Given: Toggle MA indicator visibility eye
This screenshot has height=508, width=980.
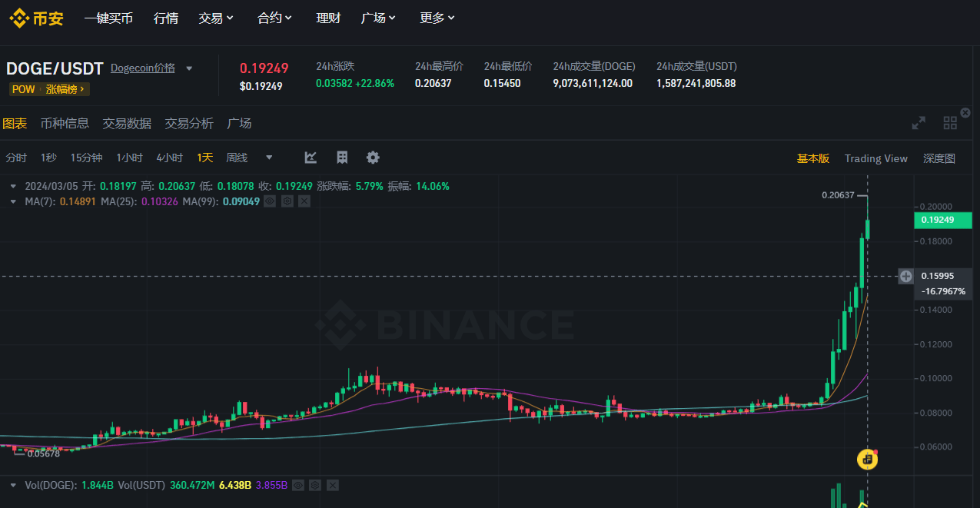Looking at the screenshot, I should 270,201.
